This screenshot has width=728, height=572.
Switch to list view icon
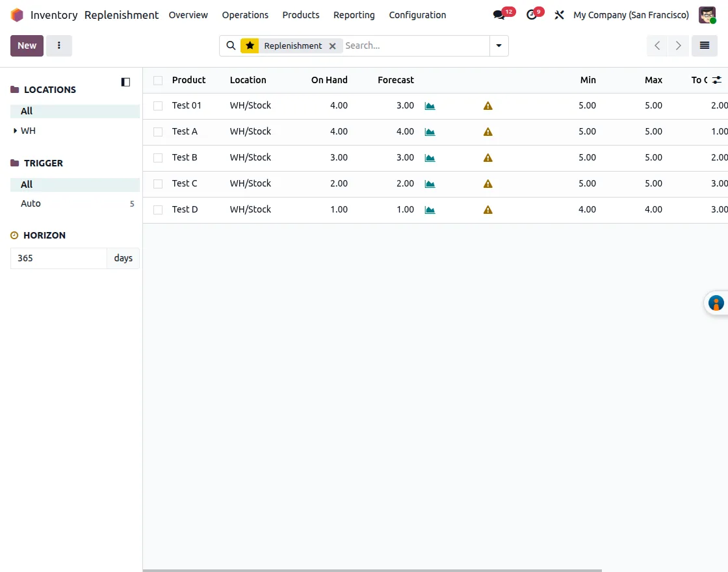705,45
